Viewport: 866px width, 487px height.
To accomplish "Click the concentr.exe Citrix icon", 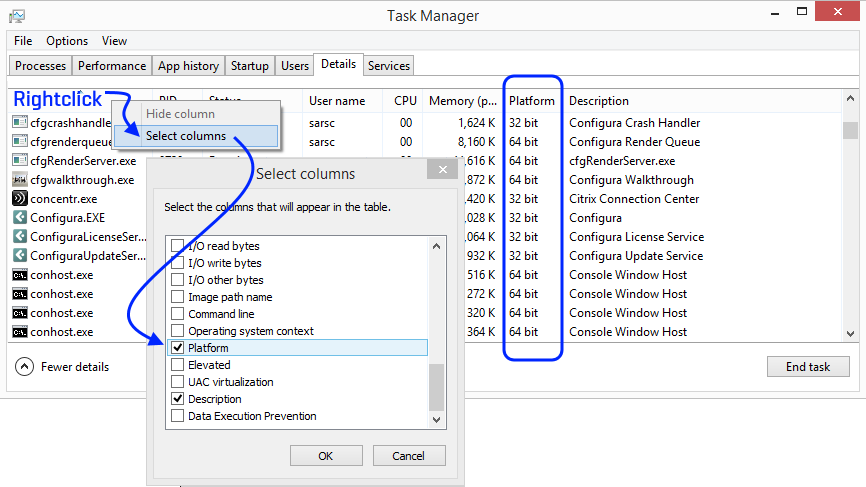I will click(x=20, y=199).
